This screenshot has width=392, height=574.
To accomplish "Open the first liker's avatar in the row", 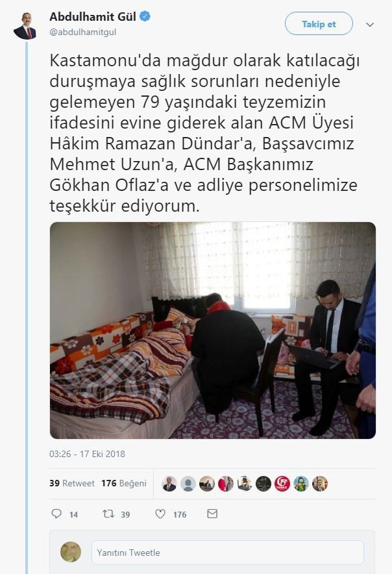I will [169, 484].
